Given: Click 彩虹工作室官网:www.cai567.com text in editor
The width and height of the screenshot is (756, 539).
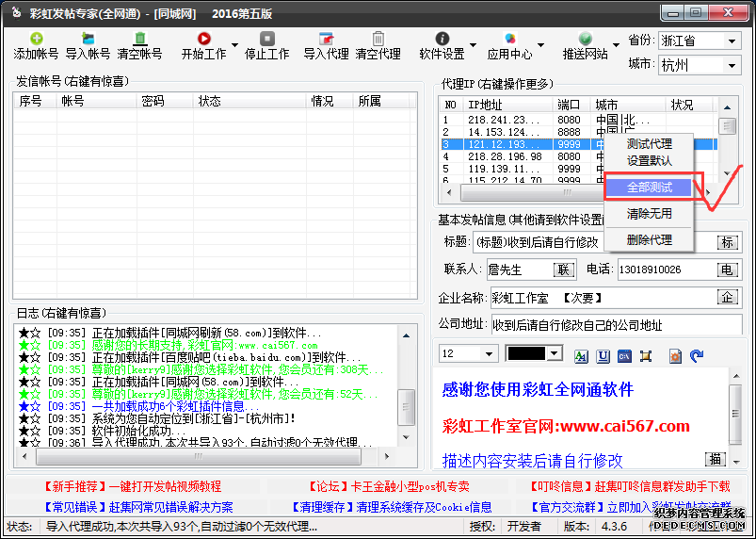Looking at the screenshot, I should pyautogui.click(x=566, y=427).
